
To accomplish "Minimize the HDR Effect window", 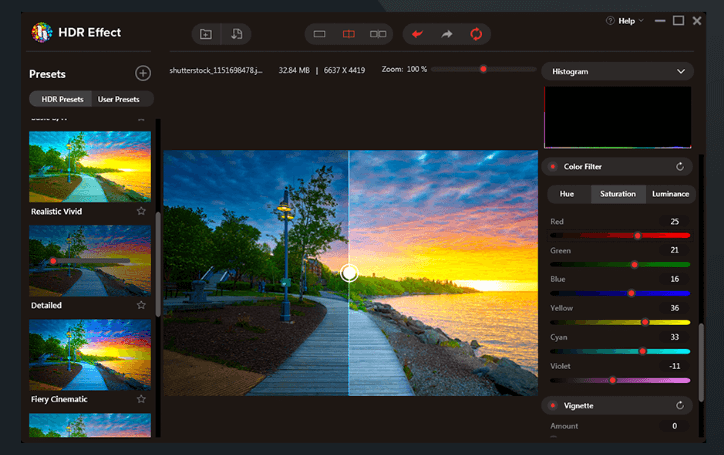I will 660,21.
